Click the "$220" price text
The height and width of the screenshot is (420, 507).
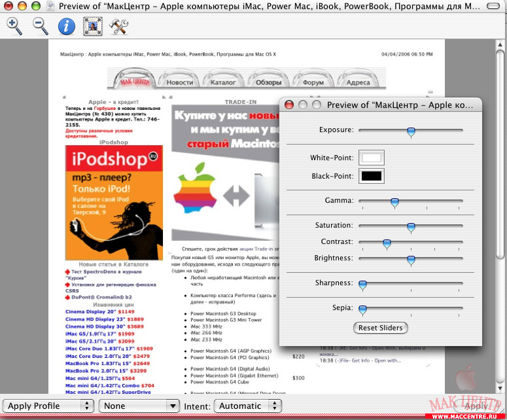(298, 357)
